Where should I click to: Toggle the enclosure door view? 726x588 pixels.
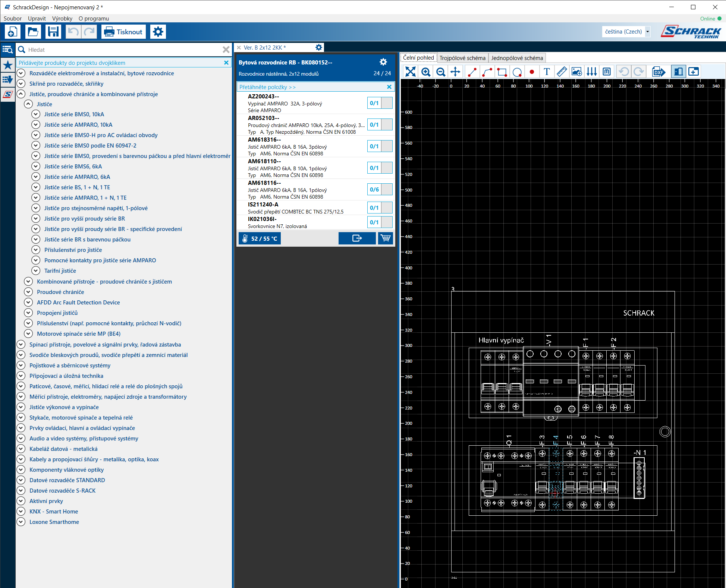pos(679,72)
